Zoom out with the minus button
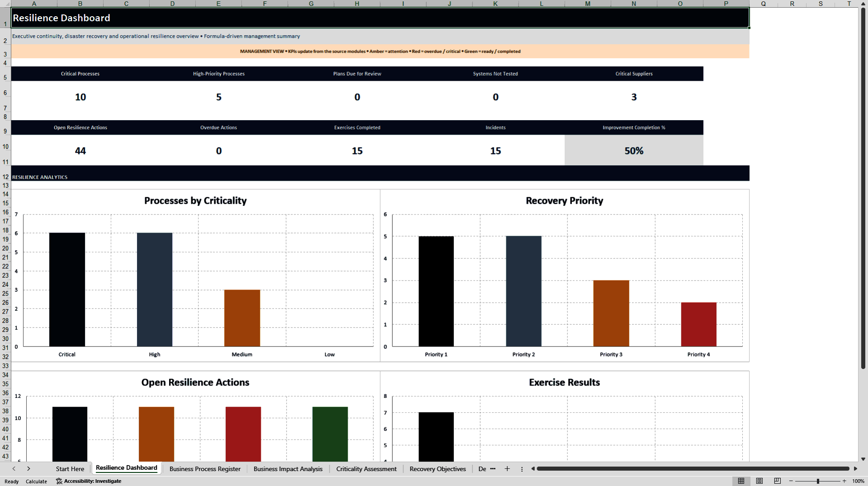Screen dimensions: 868x486 791,481
